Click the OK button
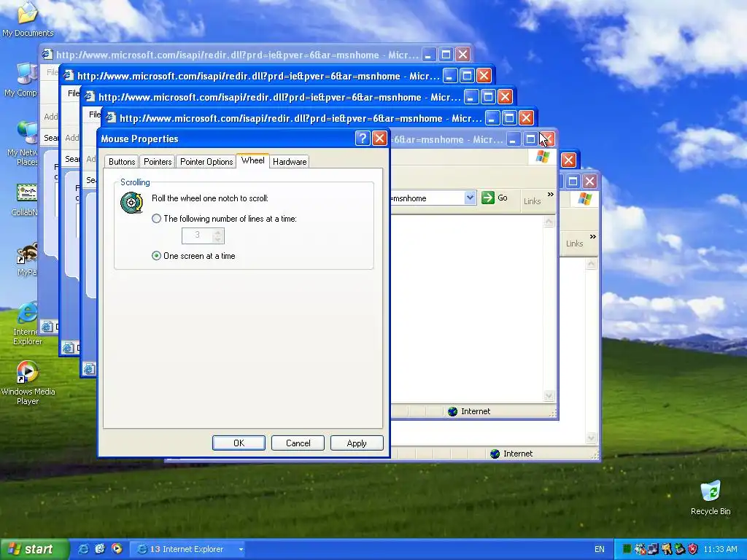The width and height of the screenshot is (747, 560). pos(239,443)
